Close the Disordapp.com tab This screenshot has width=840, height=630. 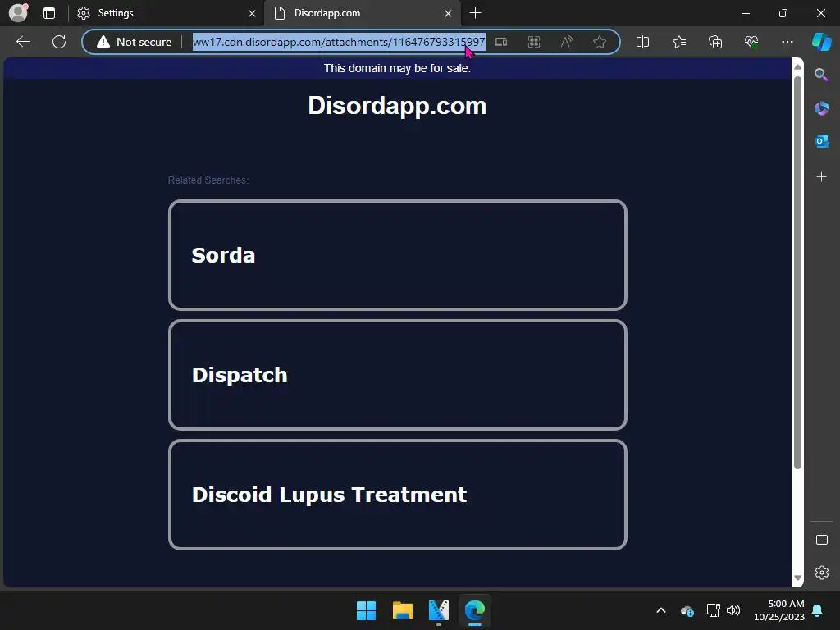(x=448, y=13)
